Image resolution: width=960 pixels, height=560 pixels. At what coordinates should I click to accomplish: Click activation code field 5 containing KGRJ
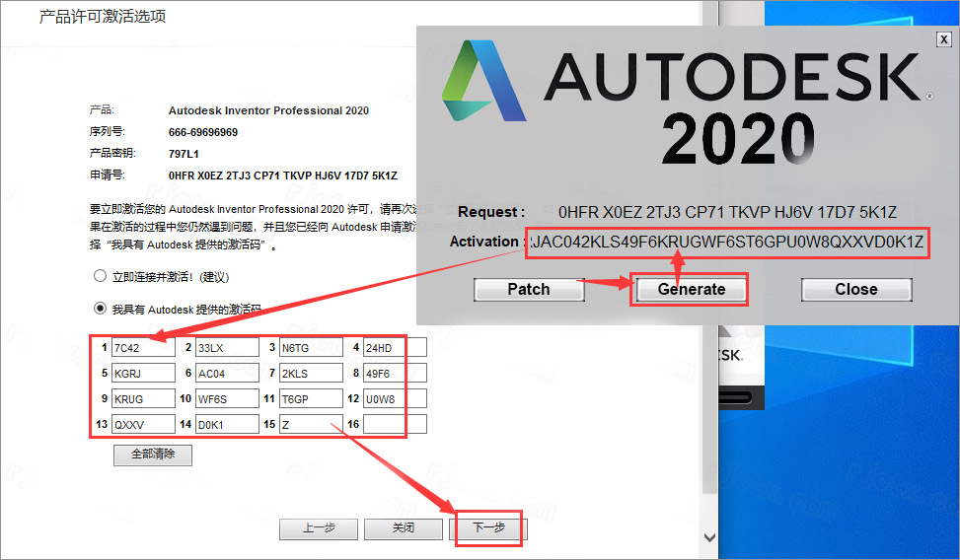point(143,374)
